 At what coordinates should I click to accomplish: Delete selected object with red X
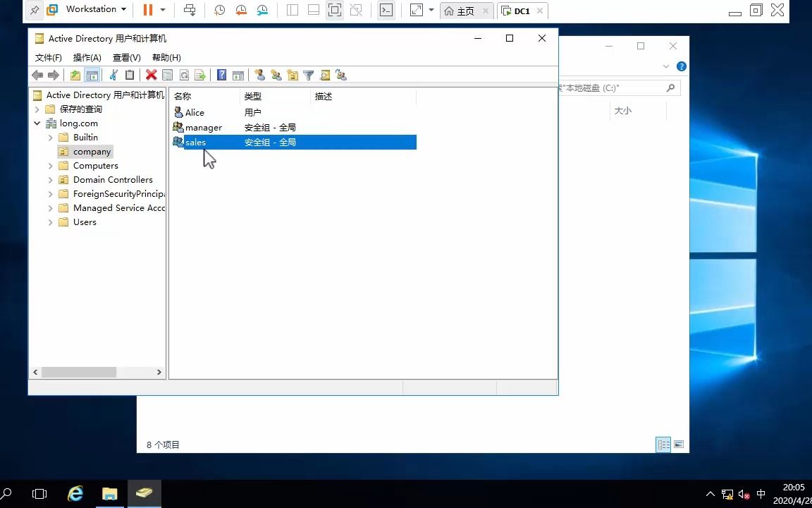152,75
